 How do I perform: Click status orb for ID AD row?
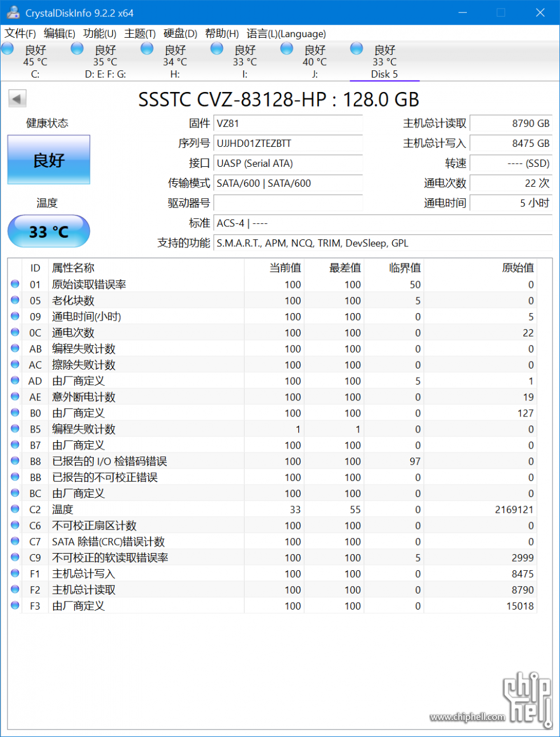click(x=15, y=380)
